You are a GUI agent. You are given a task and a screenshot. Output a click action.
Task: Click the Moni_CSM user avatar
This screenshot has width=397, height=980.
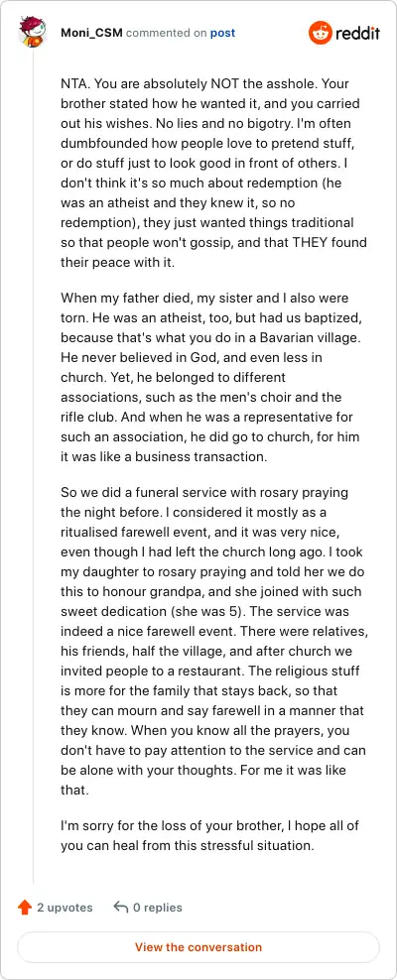(x=32, y=33)
